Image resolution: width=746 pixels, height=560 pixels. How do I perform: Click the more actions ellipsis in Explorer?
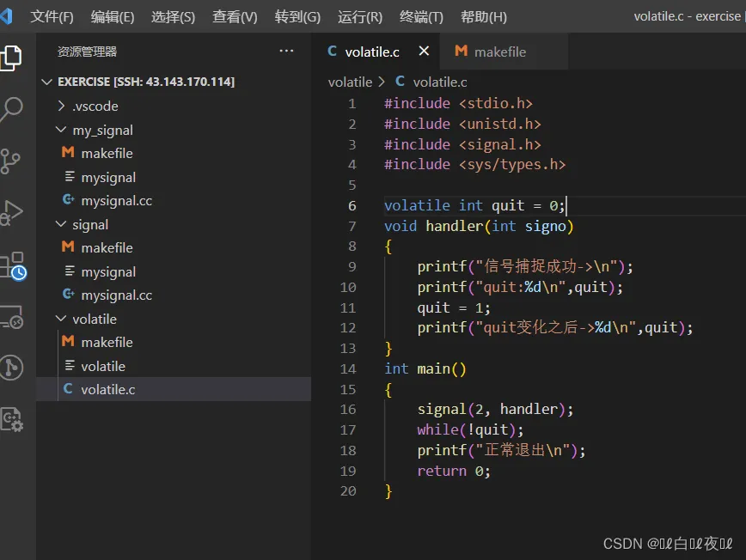(286, 52)
